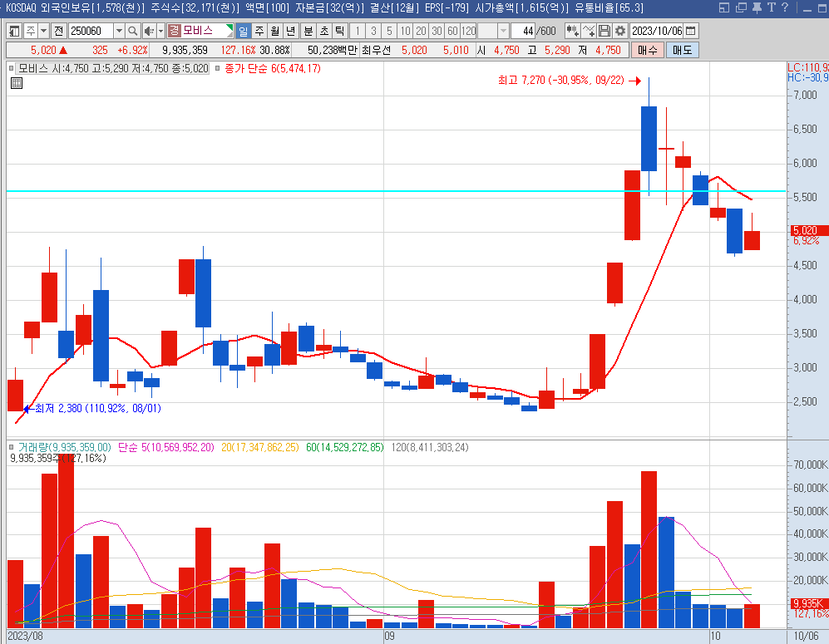Click the 종가 단순 6 moving average legend

pos(272,68)
